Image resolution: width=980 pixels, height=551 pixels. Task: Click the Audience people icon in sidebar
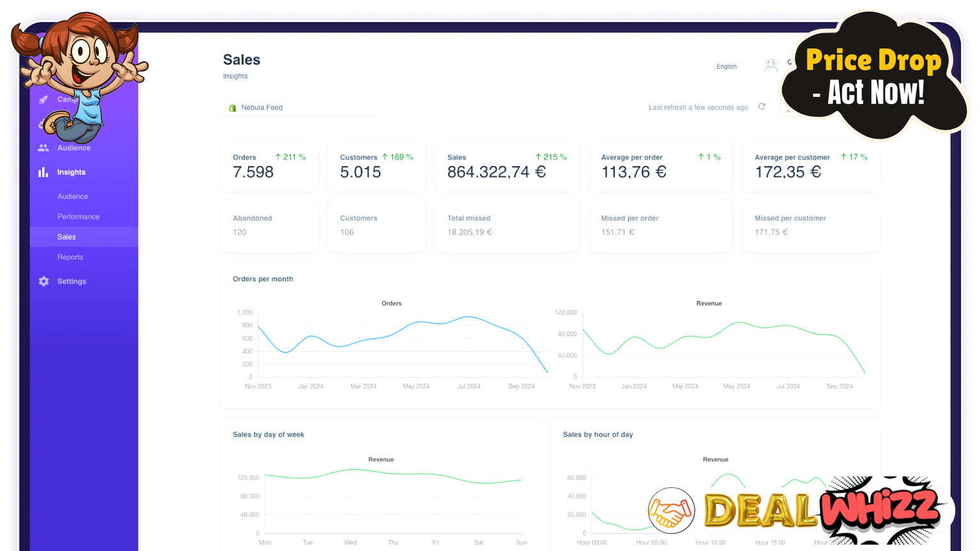tap(43, 147)
